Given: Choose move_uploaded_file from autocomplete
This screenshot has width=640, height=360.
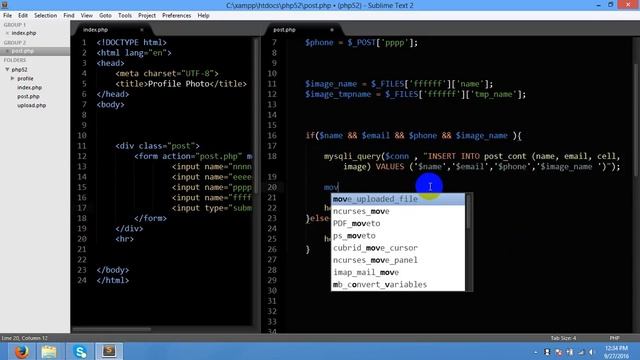Looking at the screenshot, I should (x=398, y=199).
